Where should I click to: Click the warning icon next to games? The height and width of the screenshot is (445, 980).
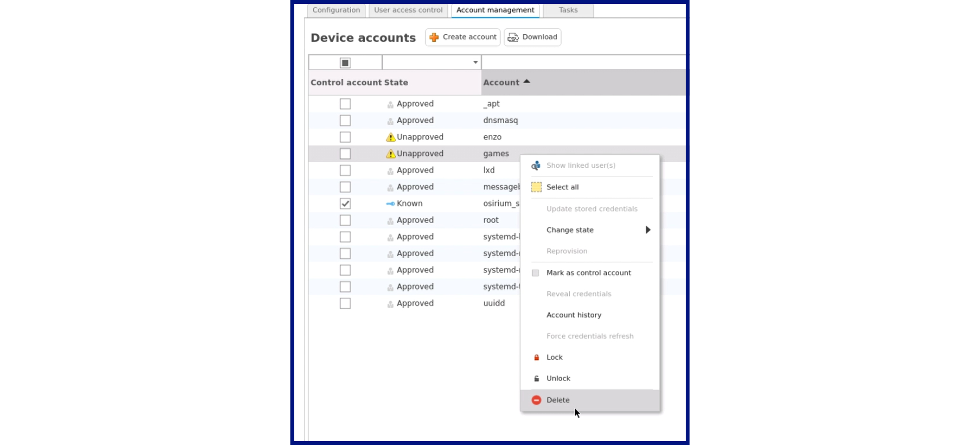point(390,154)
